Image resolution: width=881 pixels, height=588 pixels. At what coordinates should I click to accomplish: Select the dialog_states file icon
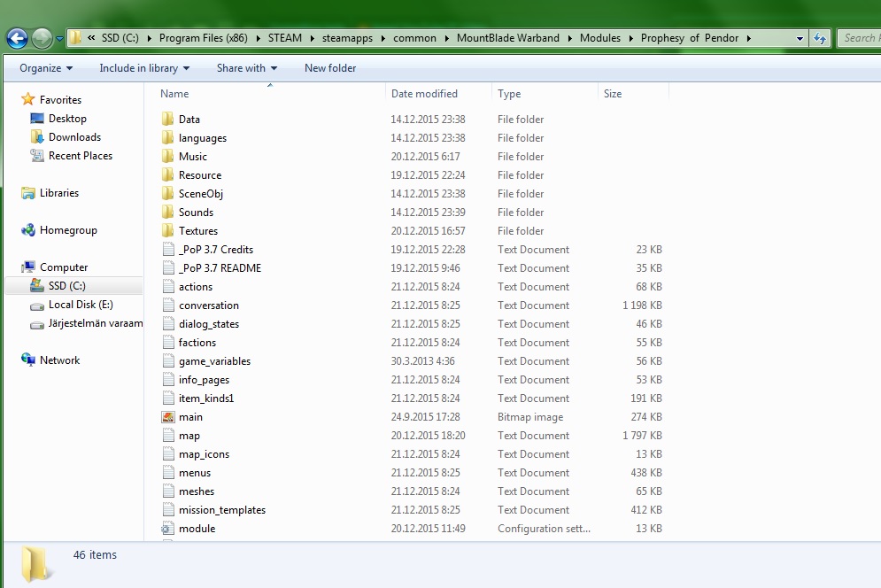click(x=168, y=323)
